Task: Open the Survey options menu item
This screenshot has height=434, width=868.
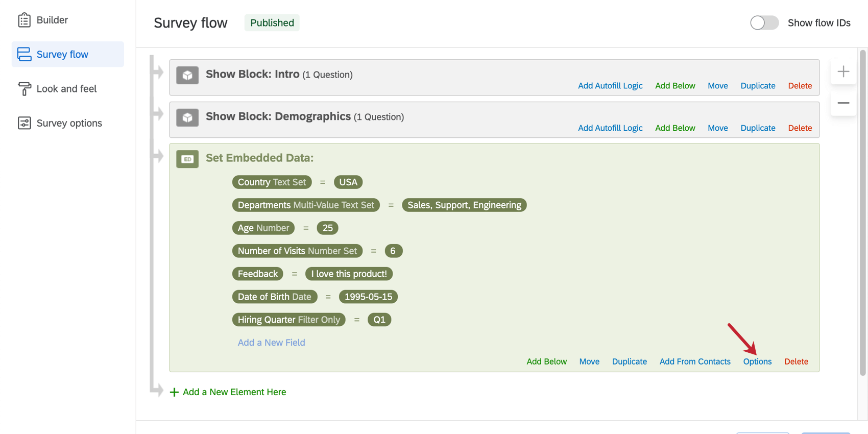Action: pos(69,123)
